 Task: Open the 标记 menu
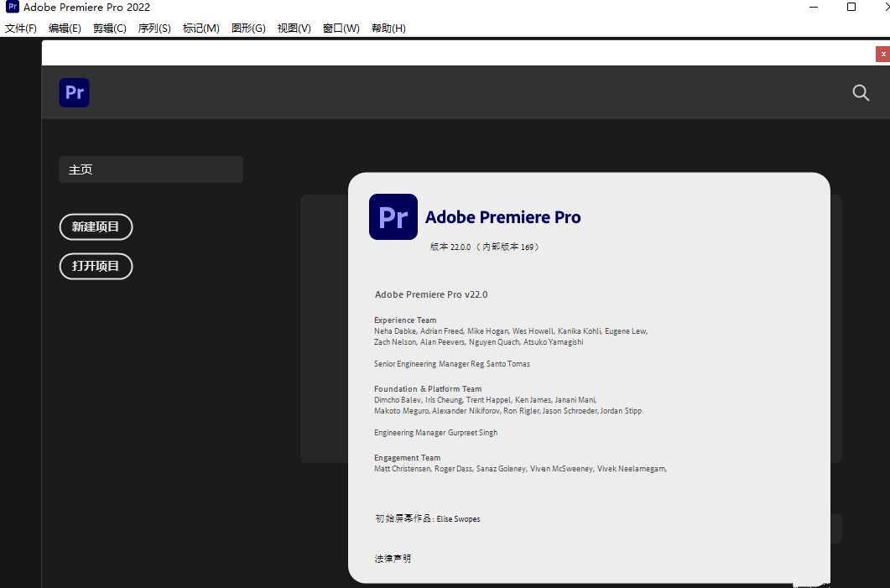coord(201,28)
